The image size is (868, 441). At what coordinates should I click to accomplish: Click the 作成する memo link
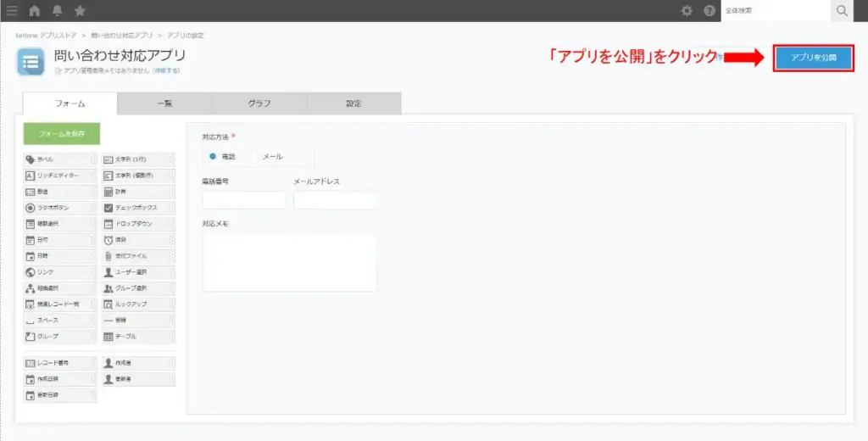tap(167, 71)
